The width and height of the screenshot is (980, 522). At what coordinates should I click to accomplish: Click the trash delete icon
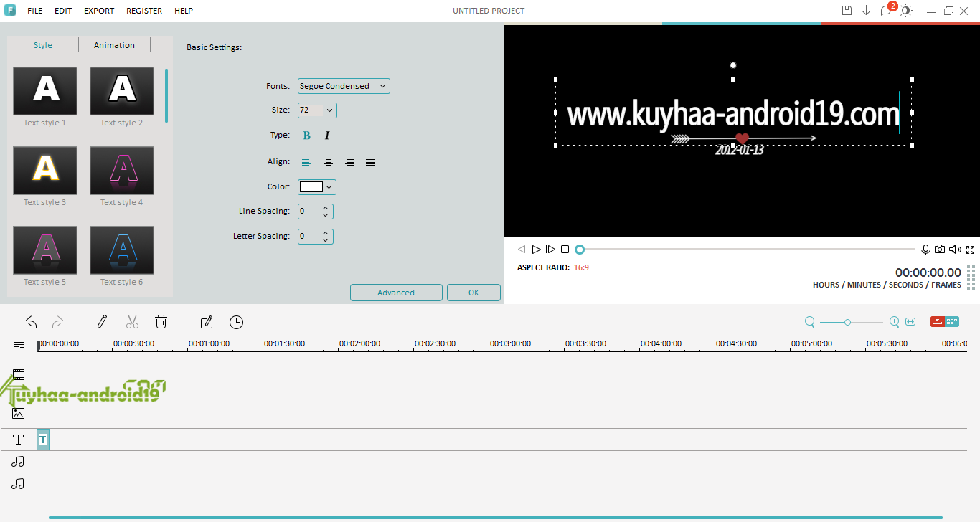point(161,323)
